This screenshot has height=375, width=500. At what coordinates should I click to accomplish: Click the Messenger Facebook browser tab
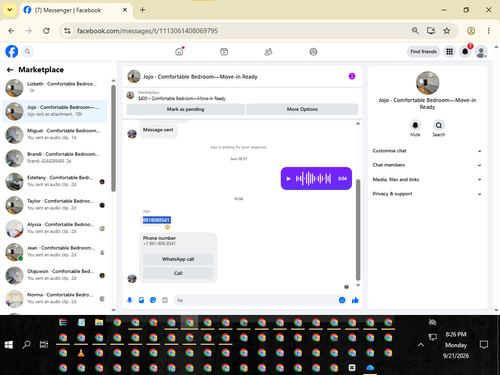pos(76,10)
